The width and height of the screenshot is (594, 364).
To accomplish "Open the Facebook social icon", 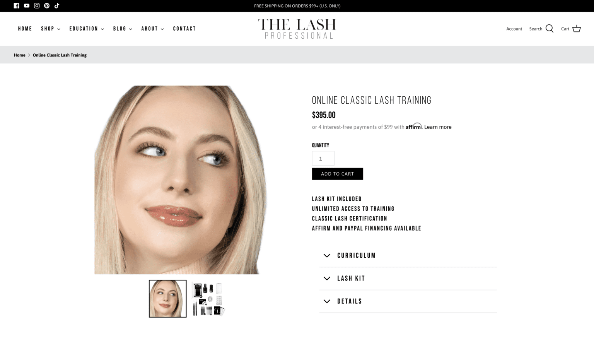I will 16,5.
